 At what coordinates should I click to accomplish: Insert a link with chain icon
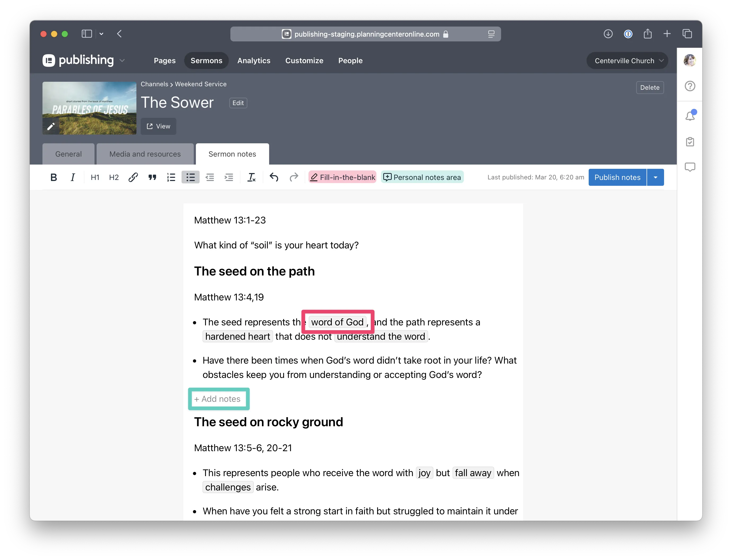click(x=133, y=177)
